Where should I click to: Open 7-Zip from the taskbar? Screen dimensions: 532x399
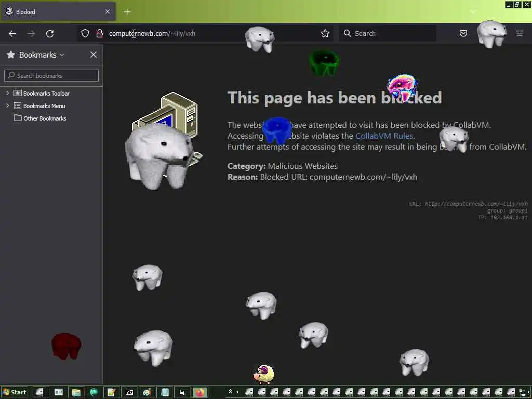[x=129, y=392]
